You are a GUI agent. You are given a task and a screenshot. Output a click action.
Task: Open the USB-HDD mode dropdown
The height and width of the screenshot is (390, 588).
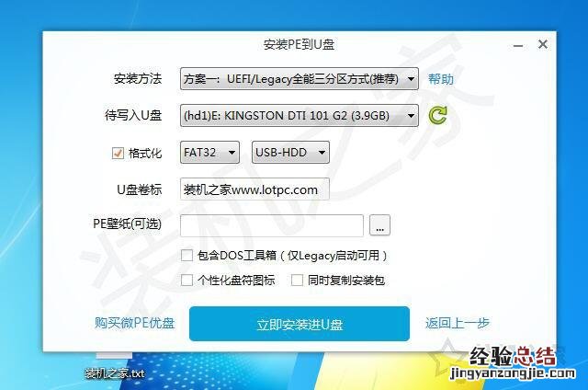pyautogui.click(x=290, y=153)
